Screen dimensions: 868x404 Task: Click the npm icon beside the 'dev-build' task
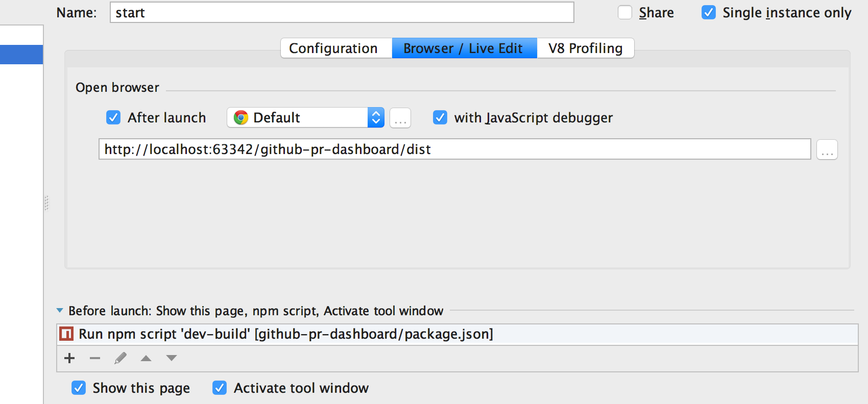click(x=66, y=334)
